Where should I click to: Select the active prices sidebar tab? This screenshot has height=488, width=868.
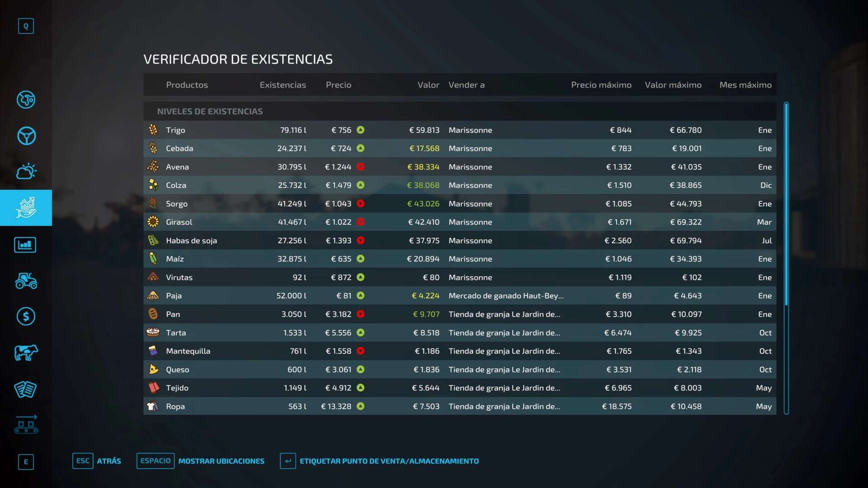click(x=26, y=208)
